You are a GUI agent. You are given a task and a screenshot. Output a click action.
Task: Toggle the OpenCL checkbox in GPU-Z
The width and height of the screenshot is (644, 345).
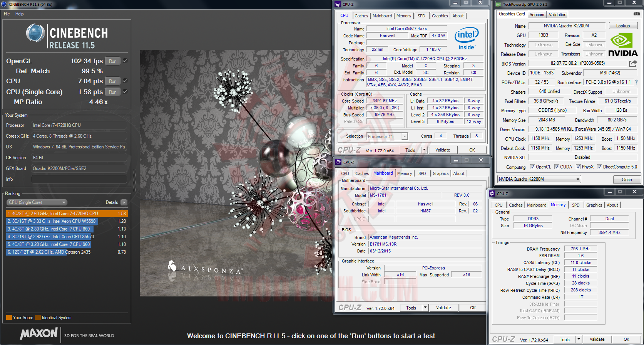pos(532,167)
